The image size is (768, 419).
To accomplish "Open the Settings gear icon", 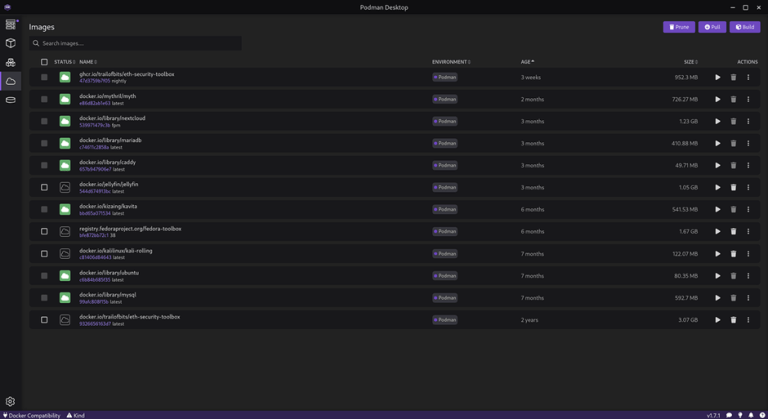I will point(10,402).
